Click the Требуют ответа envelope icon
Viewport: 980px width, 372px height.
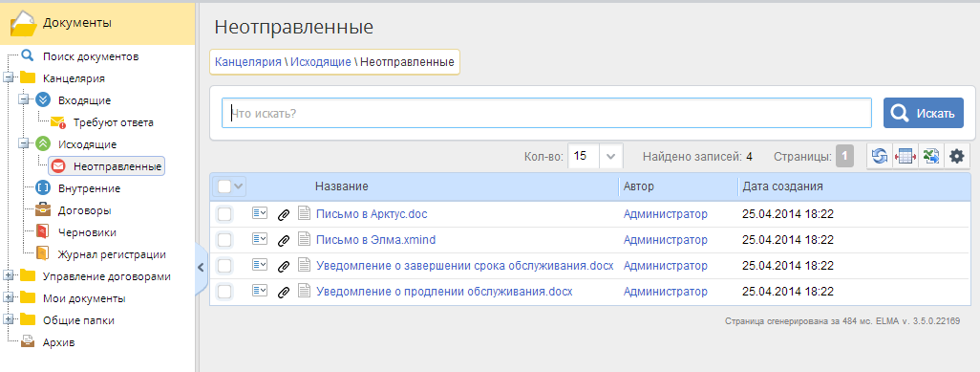coord(58,122)
